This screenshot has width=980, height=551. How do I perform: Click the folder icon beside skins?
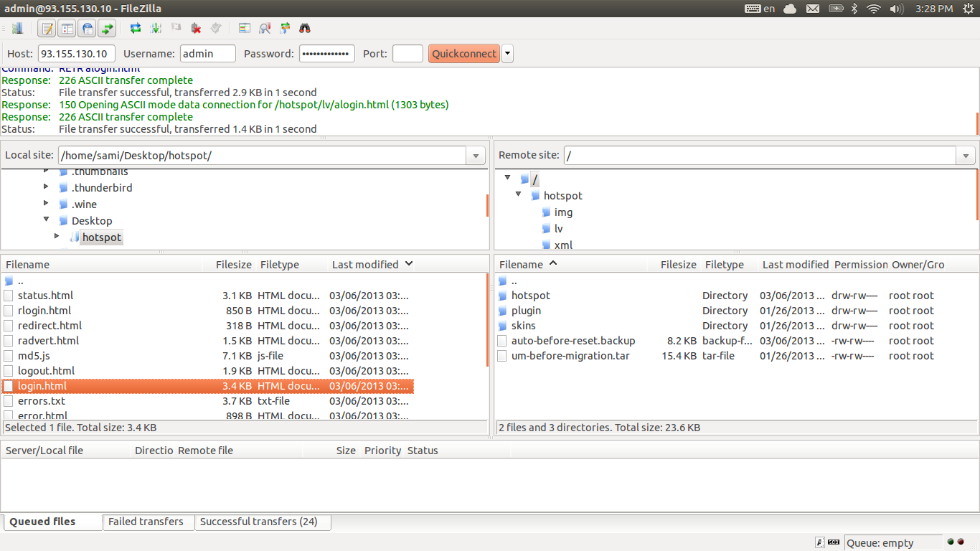click(502, 326)
